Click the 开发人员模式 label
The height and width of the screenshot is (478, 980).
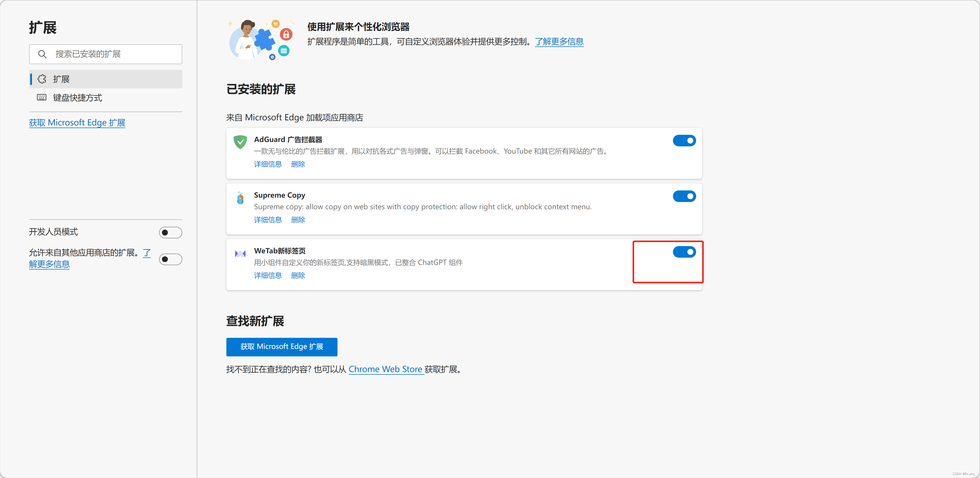pos(53,232)
